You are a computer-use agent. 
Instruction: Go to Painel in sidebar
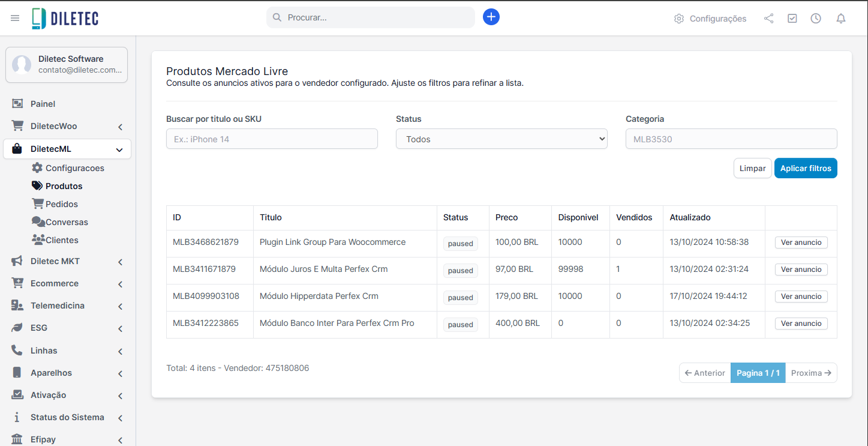[x=43, y=104]
